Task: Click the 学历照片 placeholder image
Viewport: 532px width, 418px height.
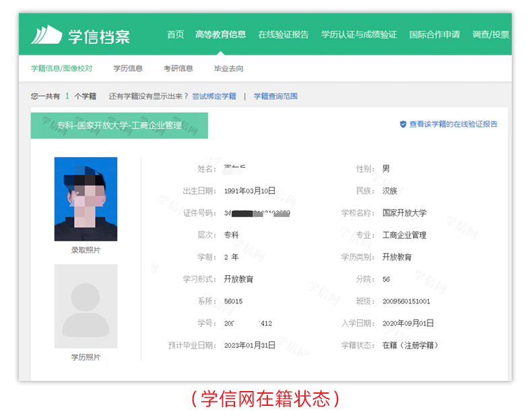Action: (86, 306)
